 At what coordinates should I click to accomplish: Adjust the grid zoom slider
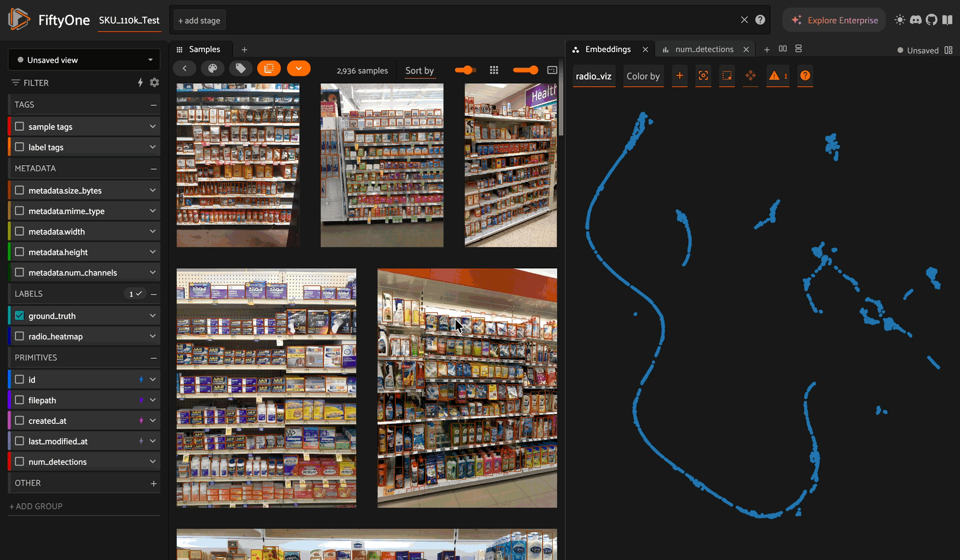[x=526, y=70]
